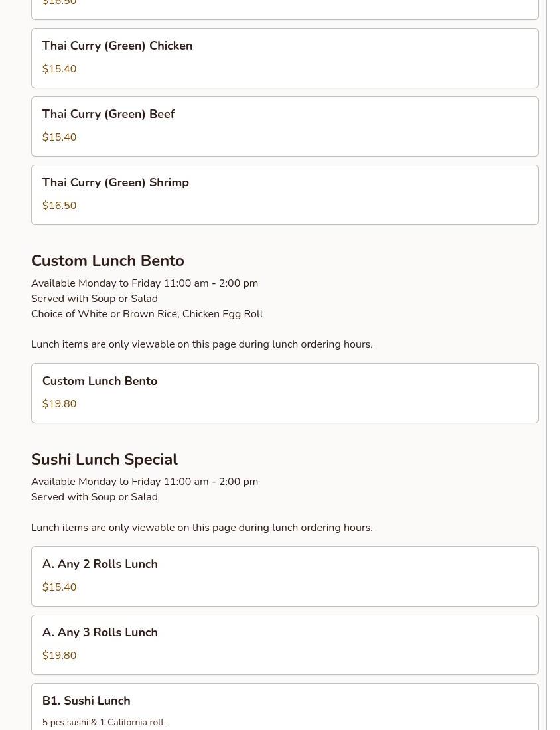
Task: Click the partially visible top menu card
Action: tap(285, 9)
